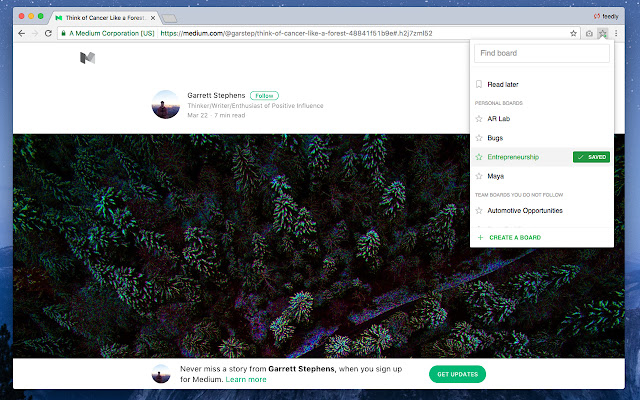Image resolution: width=640 pixels, height=400 pixels.
Task: Click the Medium logo on the page
Action: click(x=87, y=58)
